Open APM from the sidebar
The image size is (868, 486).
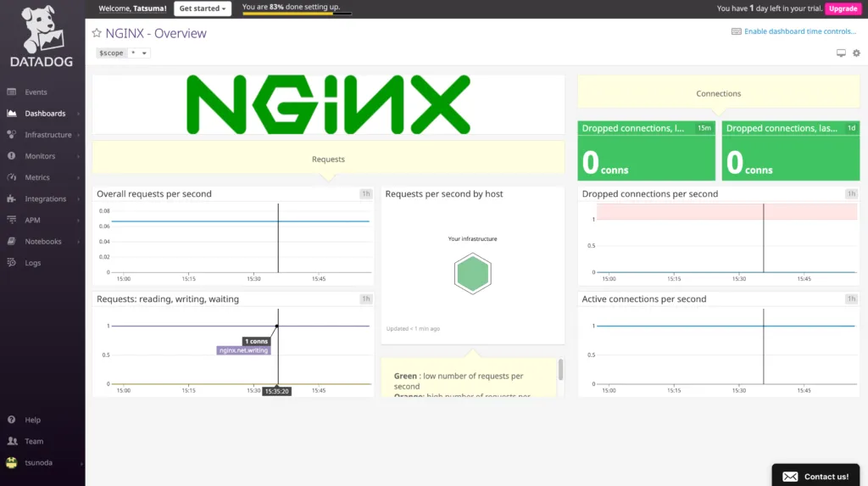tap(32, 220)
